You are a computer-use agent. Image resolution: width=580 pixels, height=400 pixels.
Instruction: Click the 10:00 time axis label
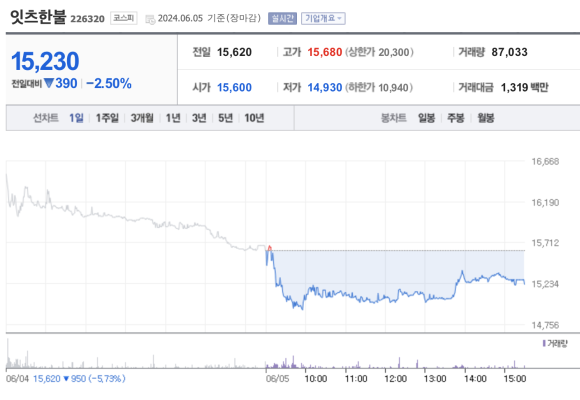click(x=316, y=379)
